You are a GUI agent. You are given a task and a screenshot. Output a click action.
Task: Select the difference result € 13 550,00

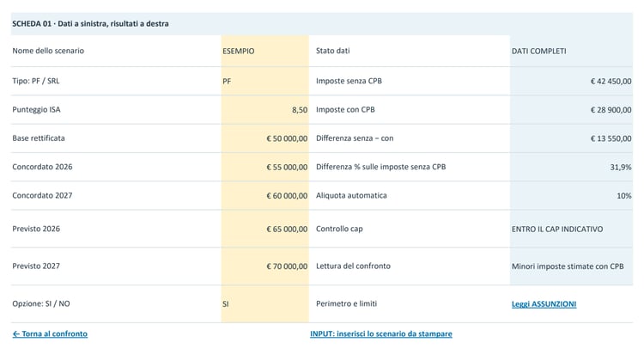[571, 138]
